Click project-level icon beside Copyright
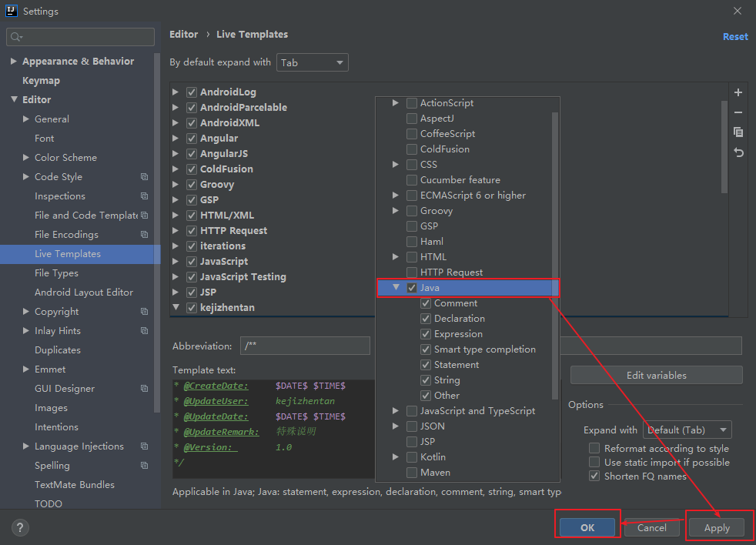 144,312
